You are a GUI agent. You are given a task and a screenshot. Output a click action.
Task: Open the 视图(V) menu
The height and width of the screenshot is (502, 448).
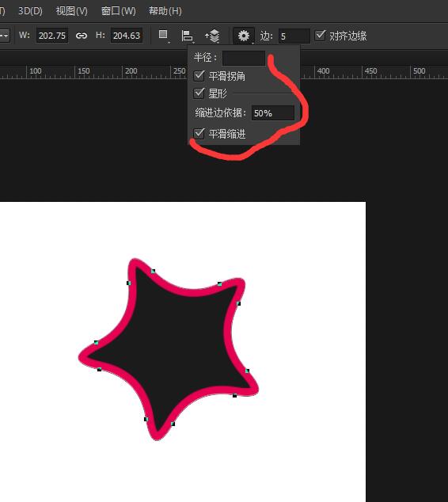click(72, 11)
